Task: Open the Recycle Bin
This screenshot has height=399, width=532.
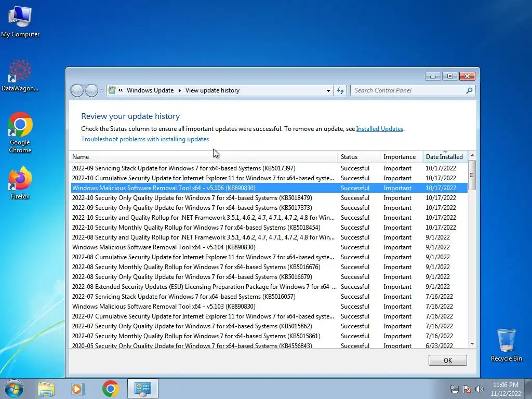Action: pyautogui.click(x=506, y=345)
